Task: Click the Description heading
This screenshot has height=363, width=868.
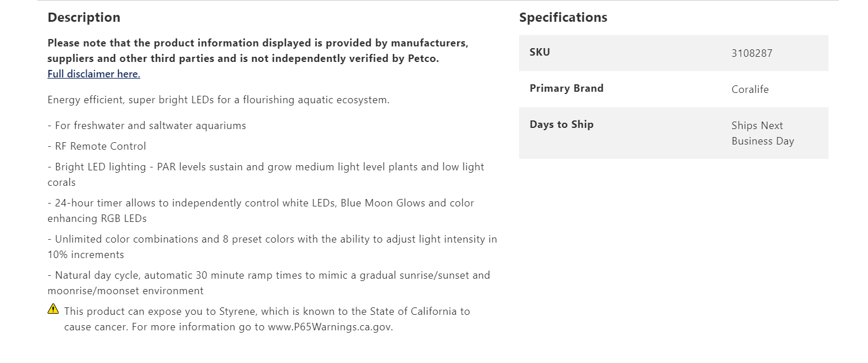Action: (x=84, y=18)
